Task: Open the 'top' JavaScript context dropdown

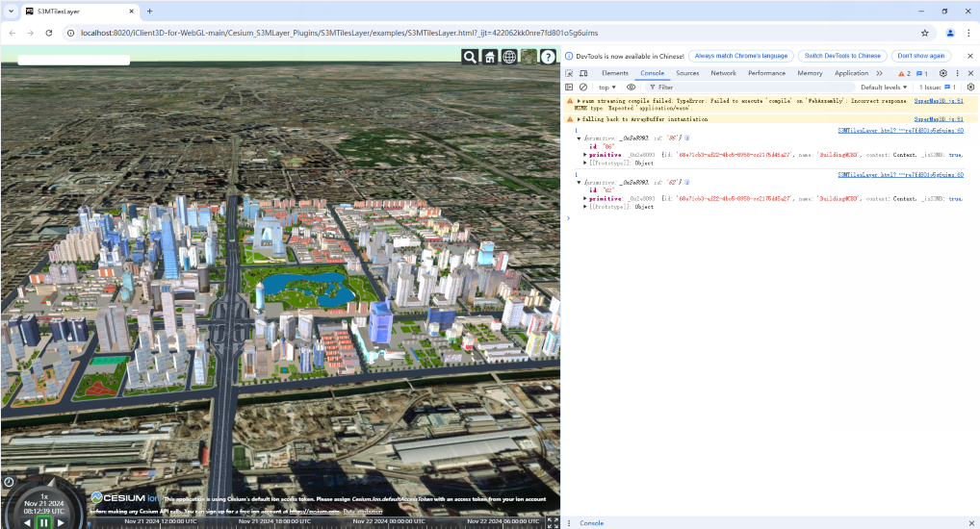Action: pos(606,88)
